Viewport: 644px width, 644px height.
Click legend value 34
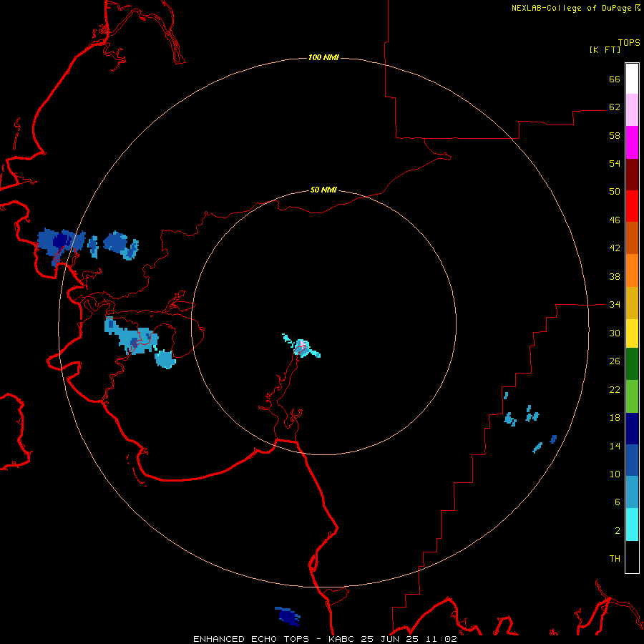[615, 305]
